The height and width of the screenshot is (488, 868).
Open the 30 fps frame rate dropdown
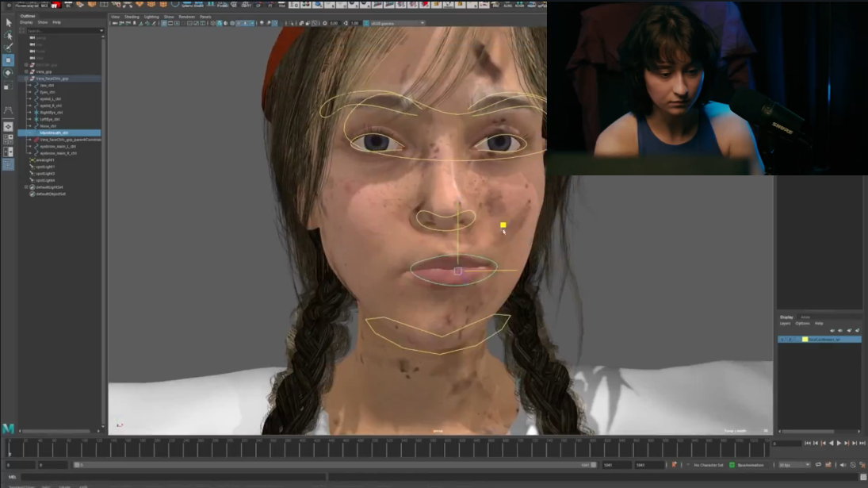794,465
